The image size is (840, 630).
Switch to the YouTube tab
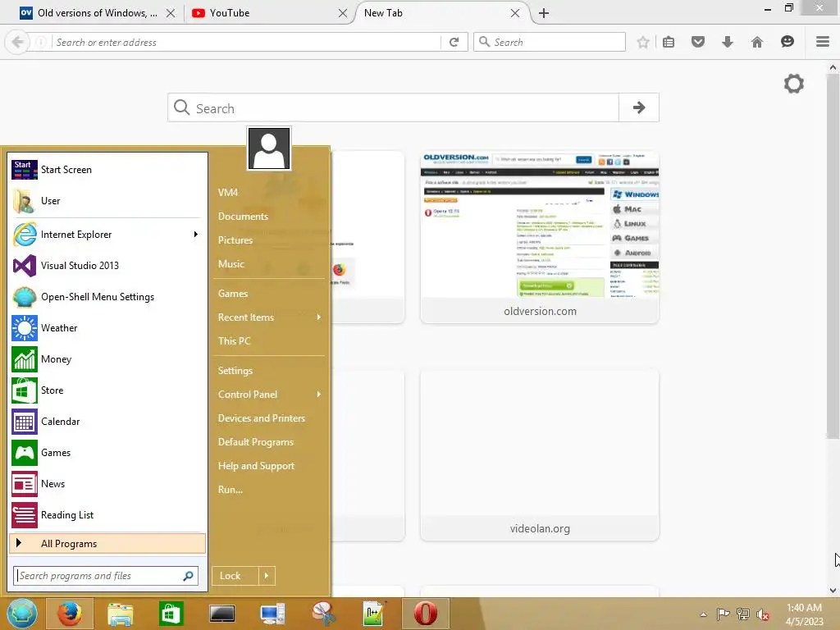[267, 13]
